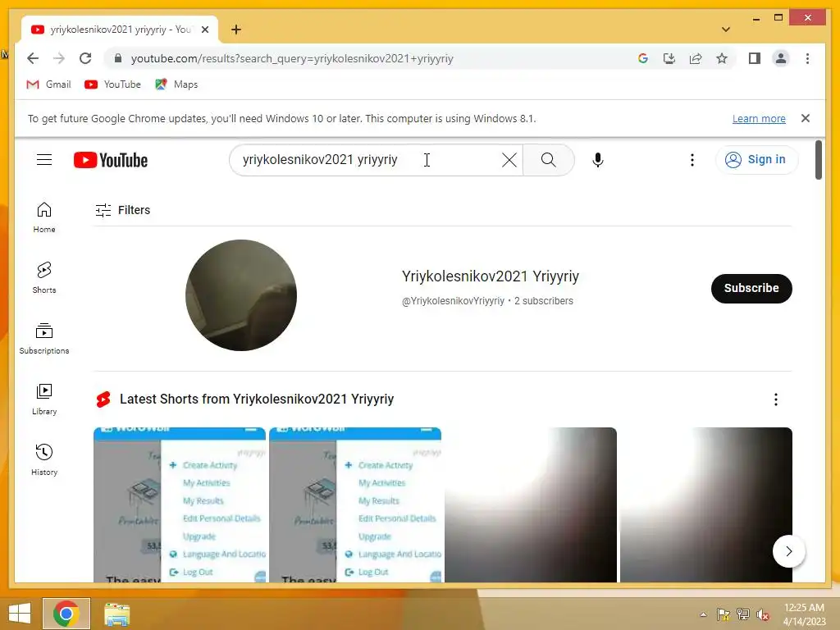The height and width of the screenshot is (630, 840).
Task: Click the Google icon in the address bar
Action: pyautogui.click(x=643, y=58)
